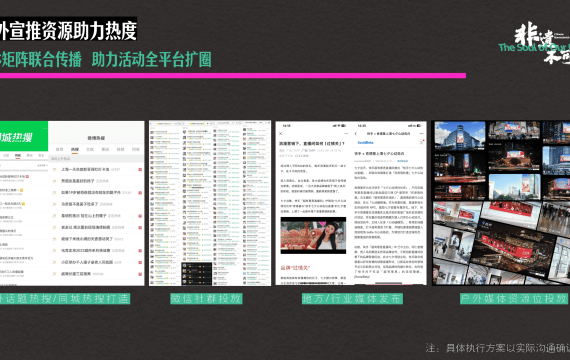Click the red 品牌"过情关" heading
Image resolution: width=570 pixels, height=360 pixels.
point(295,268)
